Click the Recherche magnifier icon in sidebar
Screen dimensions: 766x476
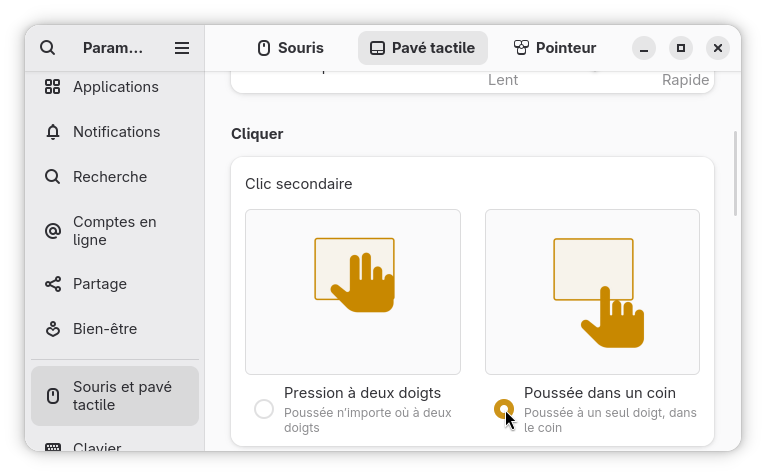[52, 177]
